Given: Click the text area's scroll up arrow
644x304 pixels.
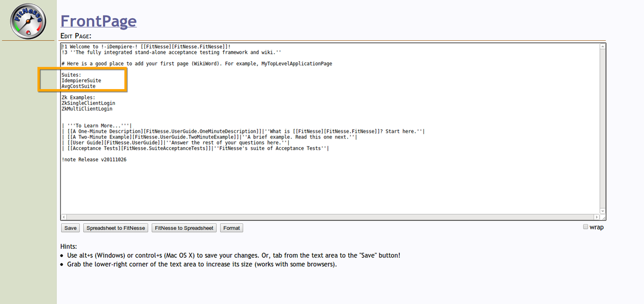Looking at the screenshot, I should click(602, 47).
